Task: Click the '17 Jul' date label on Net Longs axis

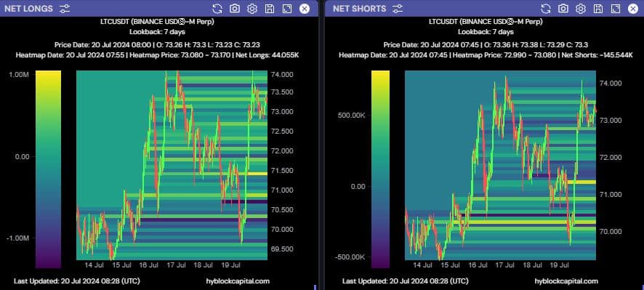Action: tap(176, 265)
